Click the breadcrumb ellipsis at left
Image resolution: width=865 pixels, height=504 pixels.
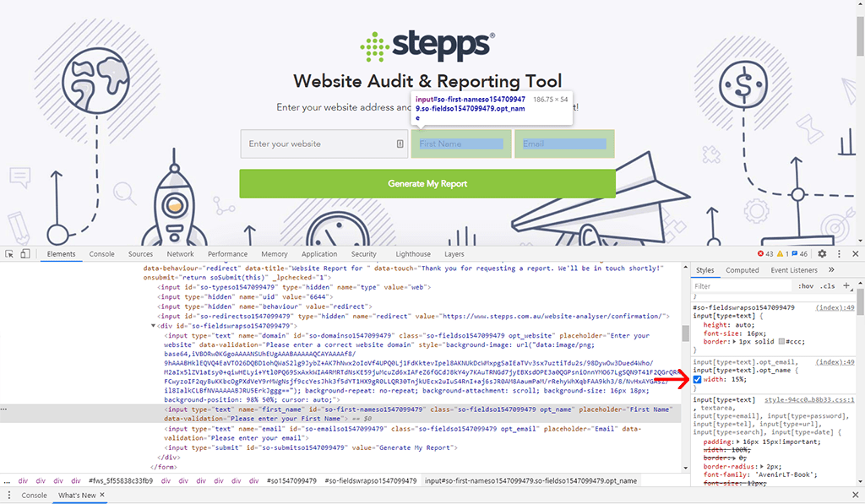(7, 481)
